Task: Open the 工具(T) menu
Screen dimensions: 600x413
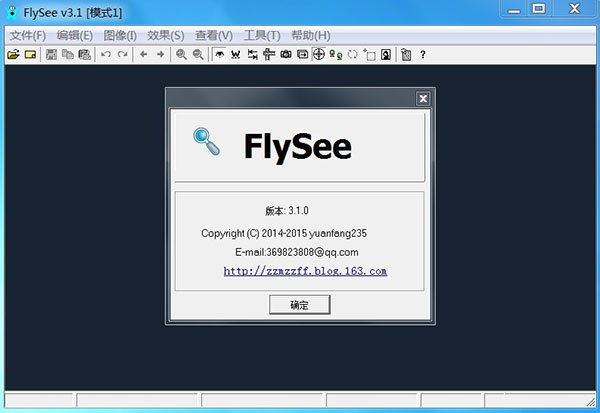Action: [262, 36]
